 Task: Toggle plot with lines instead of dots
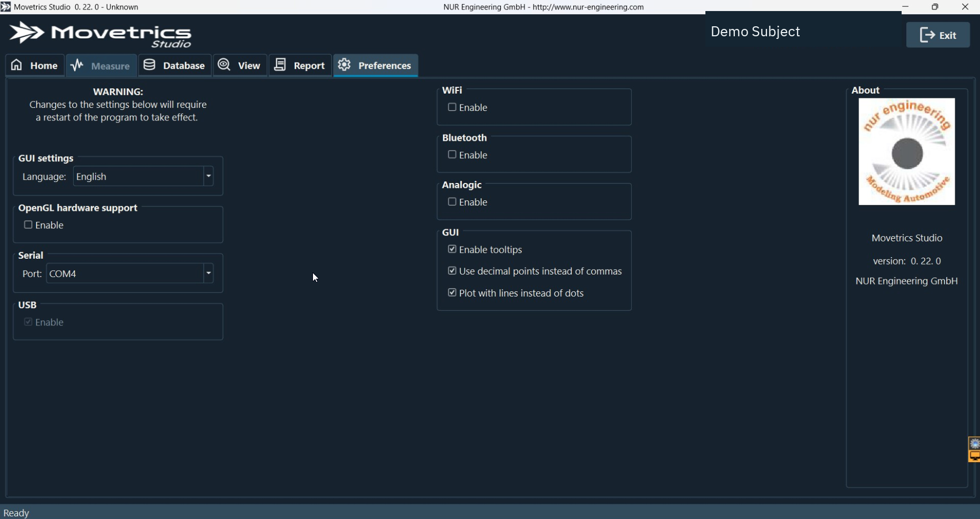coord(452,293)
